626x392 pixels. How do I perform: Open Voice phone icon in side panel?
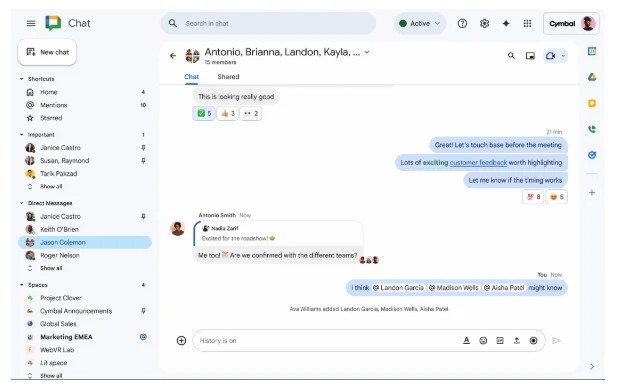[x=592, y=129]
